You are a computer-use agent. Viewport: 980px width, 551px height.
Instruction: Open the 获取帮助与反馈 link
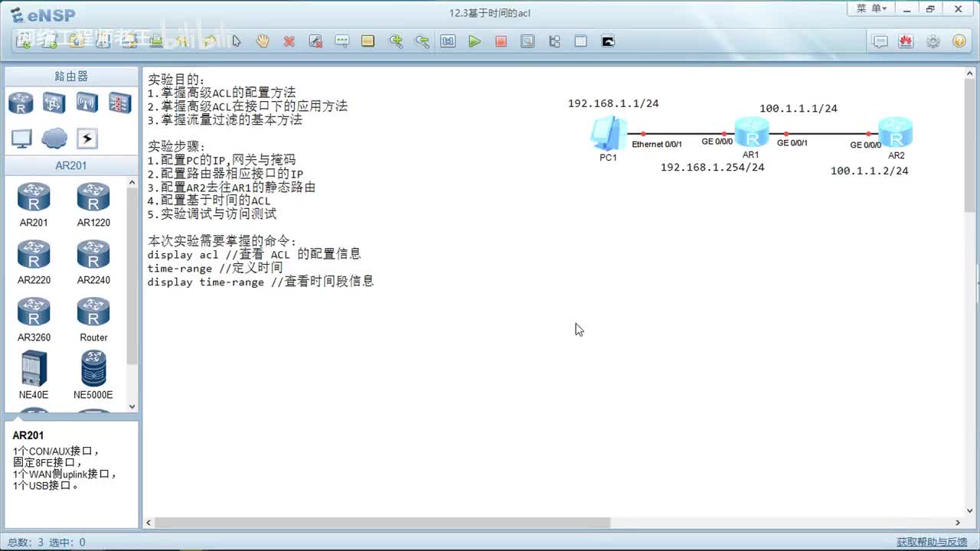pos(932,542)
